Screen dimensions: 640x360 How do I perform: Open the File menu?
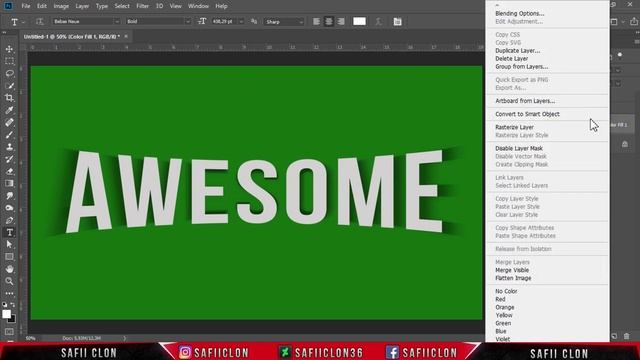point(26,6)
